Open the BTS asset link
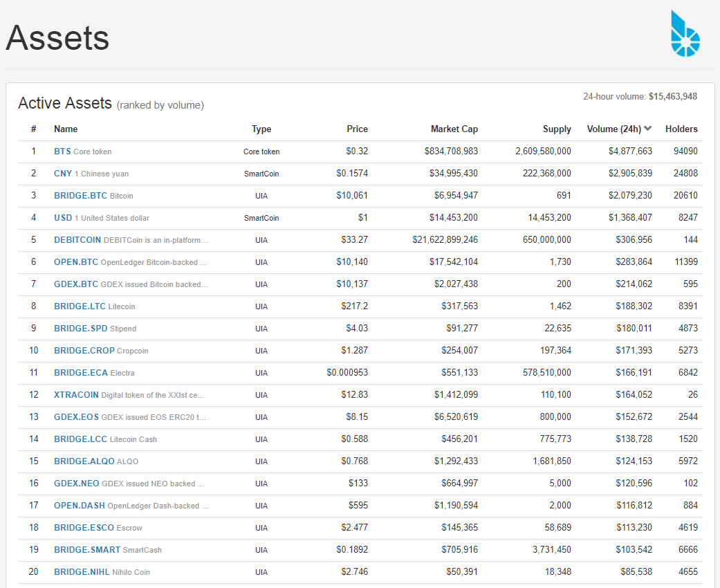The height and width of the screenshot is (588, 720). 62,151
